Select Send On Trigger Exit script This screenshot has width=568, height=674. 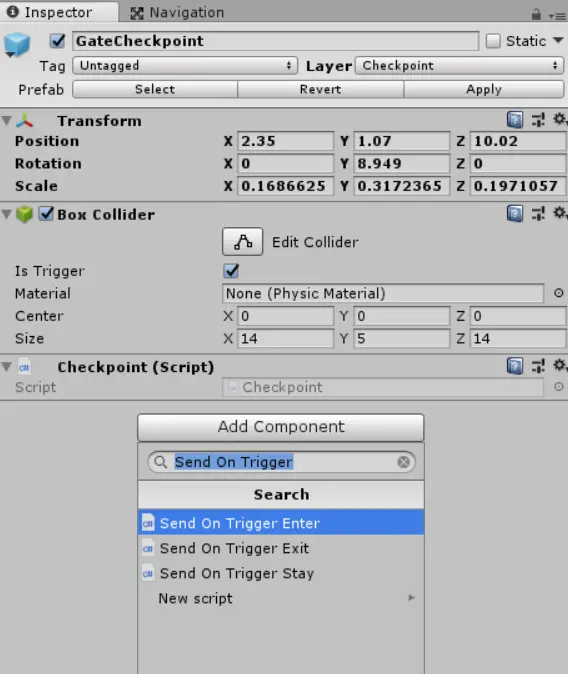[281, 548]
